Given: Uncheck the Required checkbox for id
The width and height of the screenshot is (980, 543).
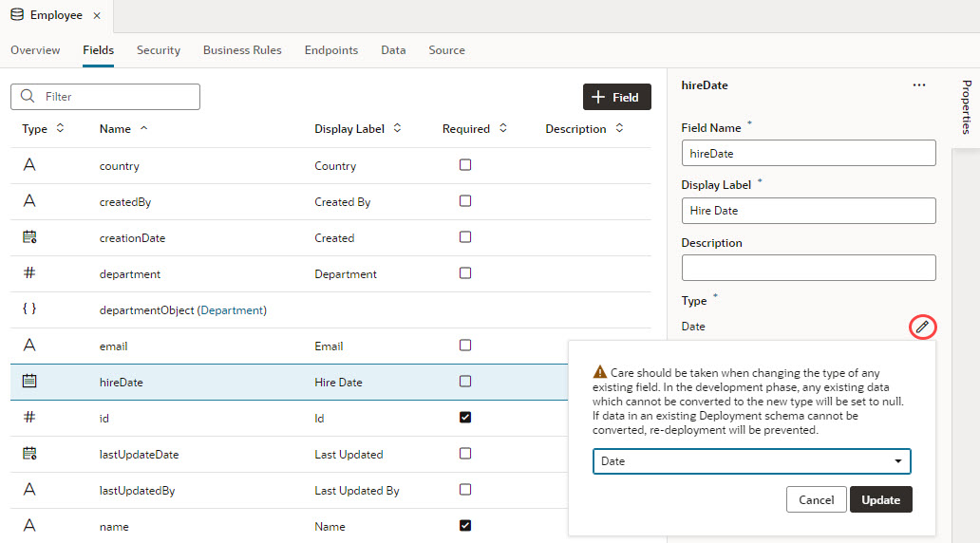Looking at the screenshot, I should click(x=465, y=418).
